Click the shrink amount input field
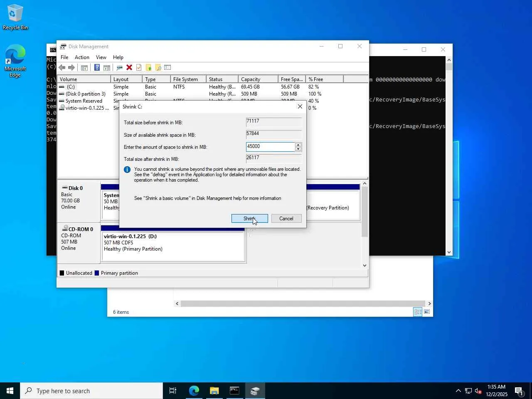Screen dimensions: 532x399 (270, 147)
